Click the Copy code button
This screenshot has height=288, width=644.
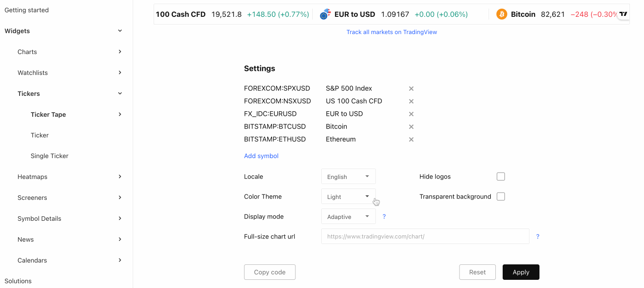point(270,272)
